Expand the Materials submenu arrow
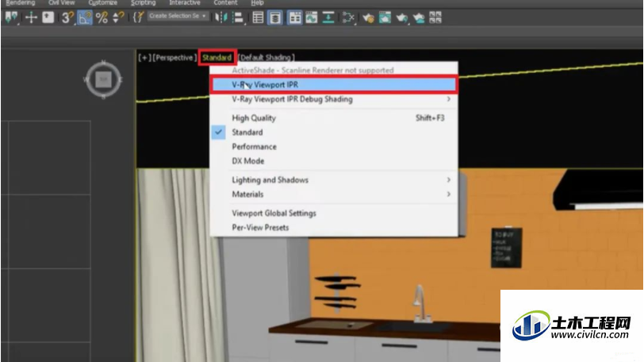Viewport: 644px width, 362px height. pos(449,194)
